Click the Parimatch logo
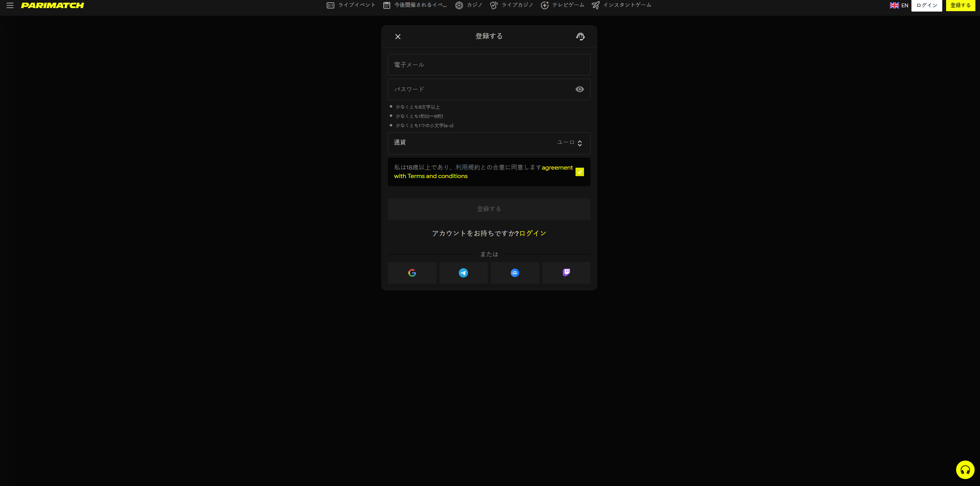The image size is (980, 486). 52,5
